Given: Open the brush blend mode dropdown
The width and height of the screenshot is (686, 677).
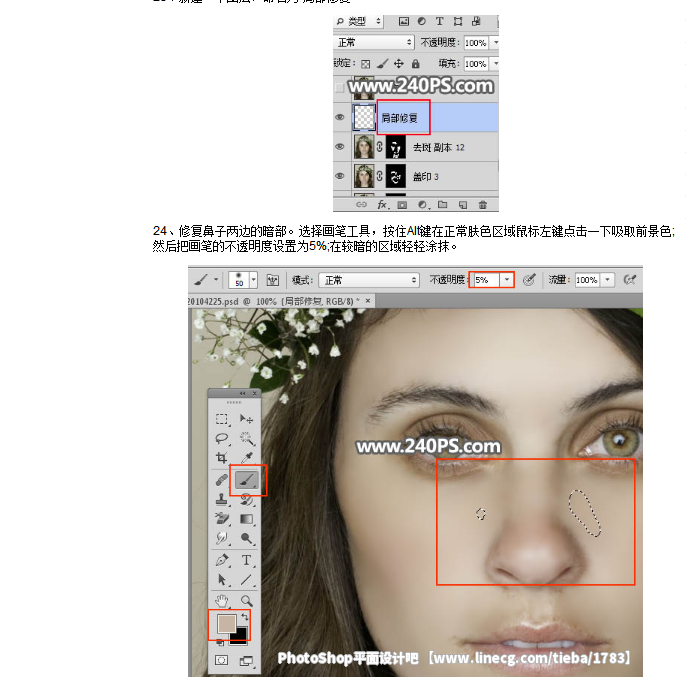Looking at the screenshot, I should click(369, 280).
